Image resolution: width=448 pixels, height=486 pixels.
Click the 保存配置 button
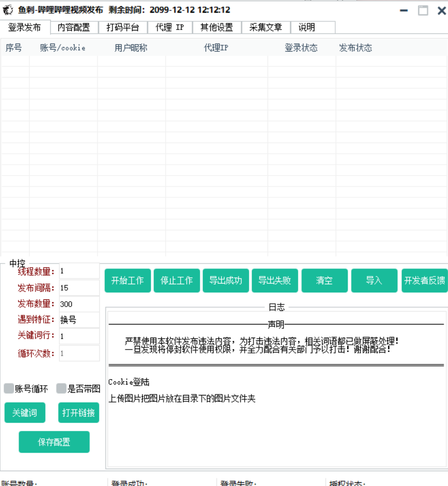tap(54, 442)
